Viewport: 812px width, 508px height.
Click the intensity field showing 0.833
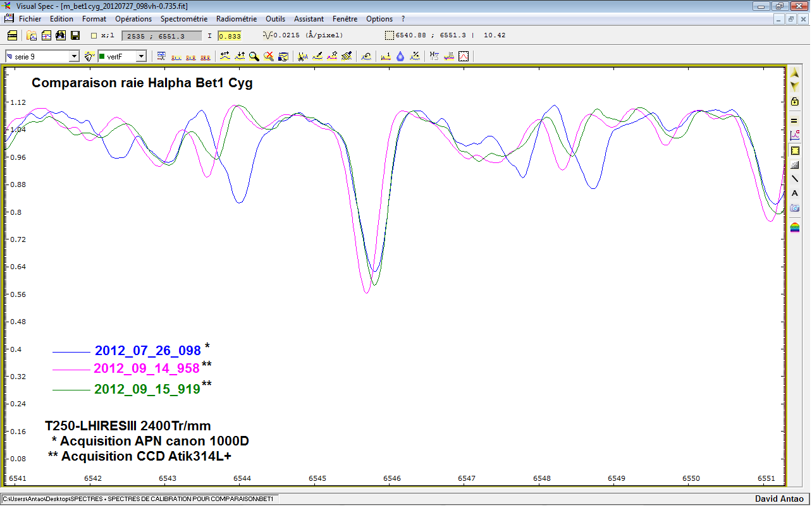click(x=230, y=36)
